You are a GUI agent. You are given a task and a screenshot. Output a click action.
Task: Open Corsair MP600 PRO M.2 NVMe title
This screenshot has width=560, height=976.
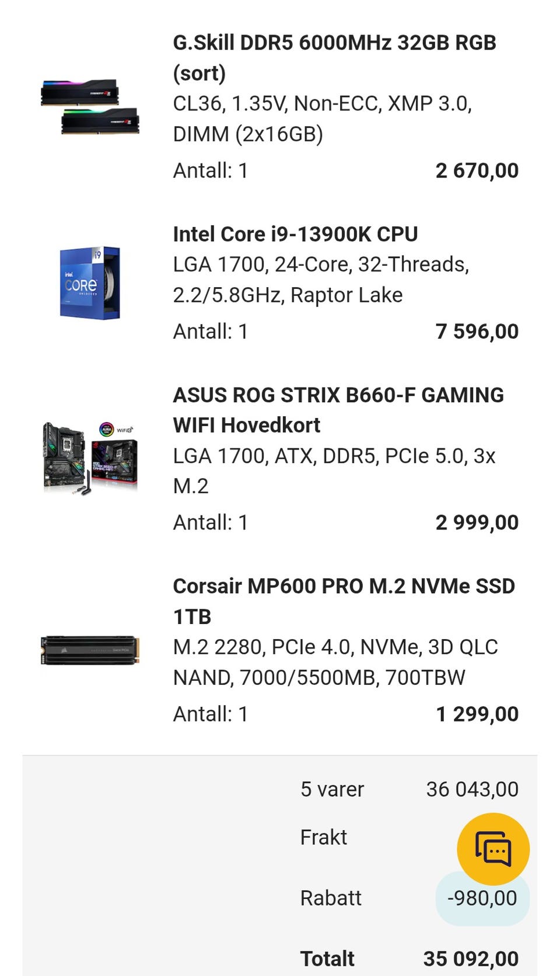(344, 601)
